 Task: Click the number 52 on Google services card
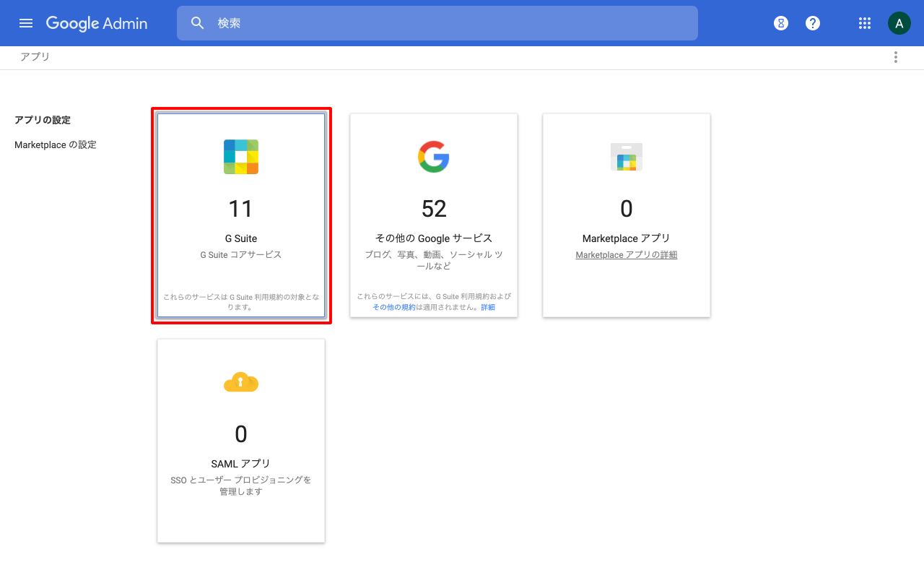pyautogui.click(x=434, y=209)
